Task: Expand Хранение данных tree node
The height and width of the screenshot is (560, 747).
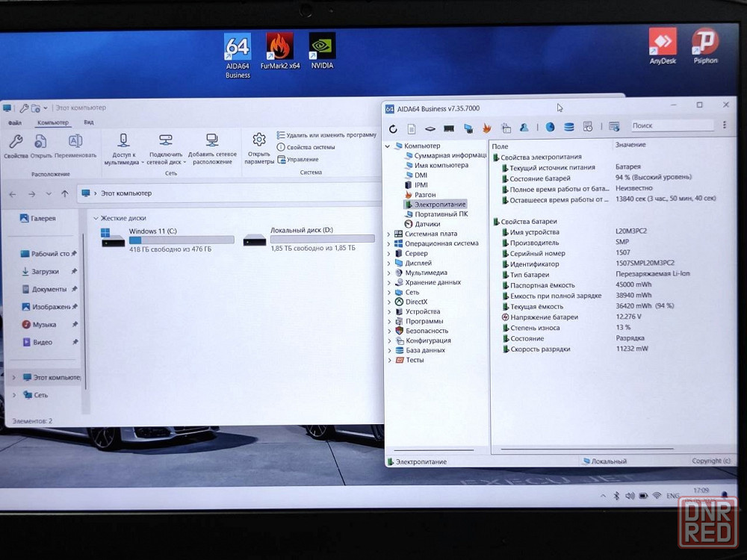Action: (x=388, y=282)
